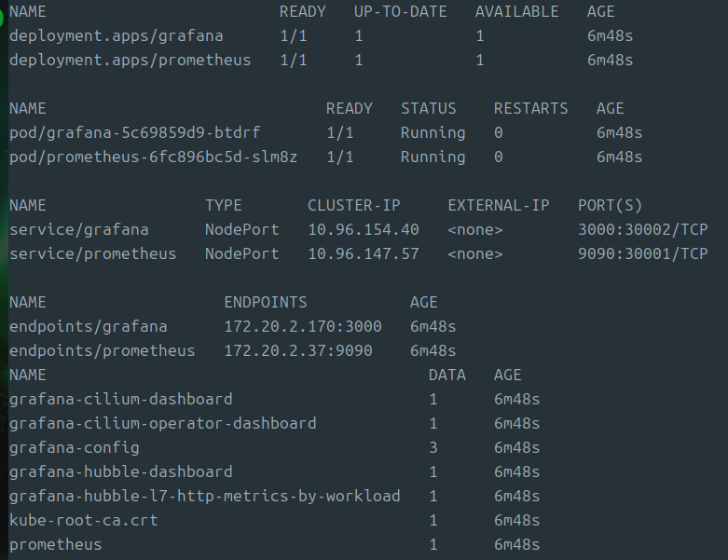Select the text deployment.apps/grafana

[117, 36]
